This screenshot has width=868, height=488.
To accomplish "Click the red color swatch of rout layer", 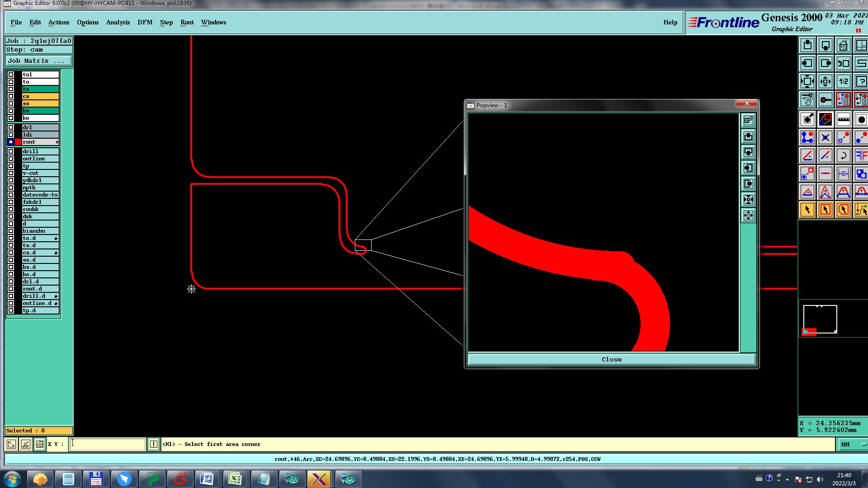I will pos(18,142).
